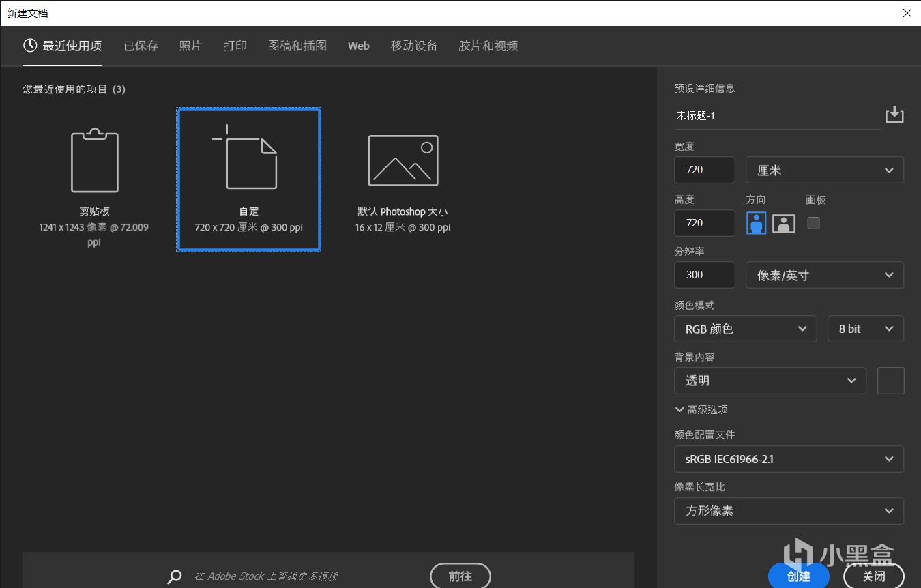921x588 pixels.
Task: Save the document preset with the download icon
Action: coord(894,115)
